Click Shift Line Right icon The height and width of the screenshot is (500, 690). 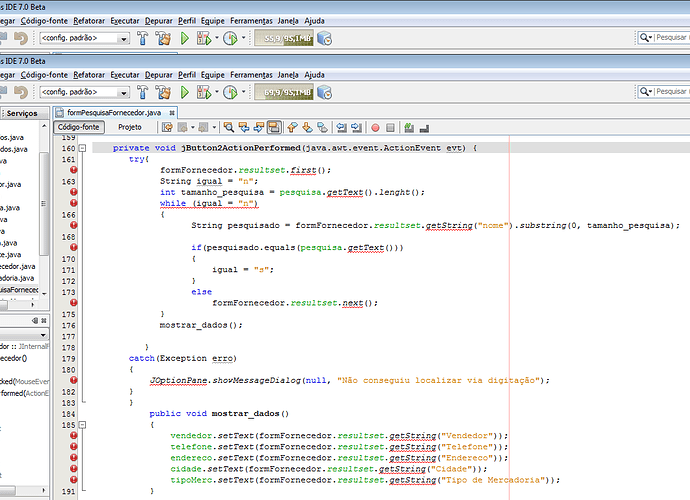point(356,128)
